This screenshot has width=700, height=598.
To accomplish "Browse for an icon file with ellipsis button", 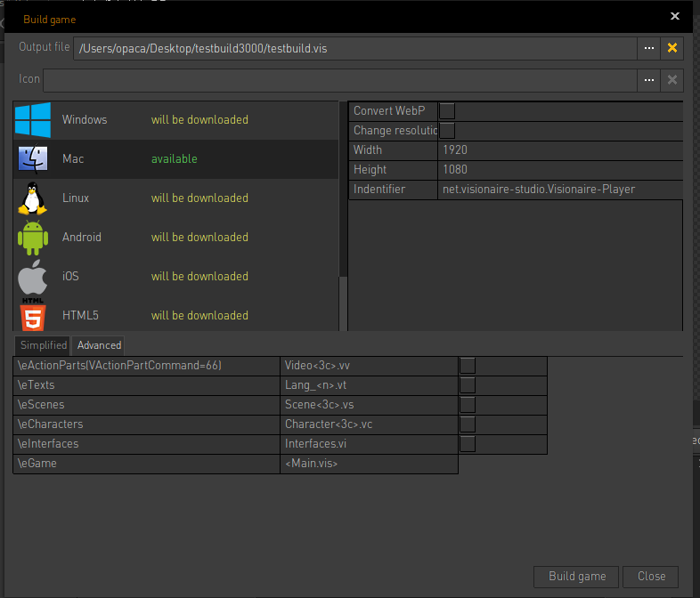I will (x=649, y=80).
